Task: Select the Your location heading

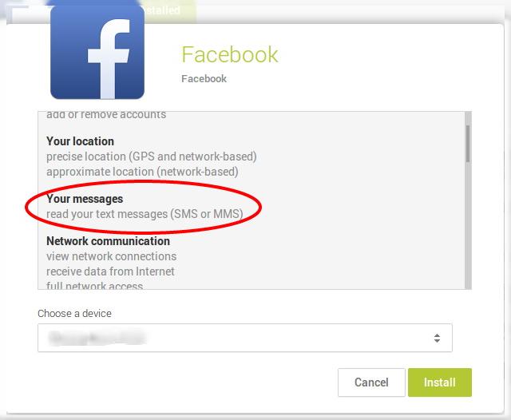Action: (80, 141)
